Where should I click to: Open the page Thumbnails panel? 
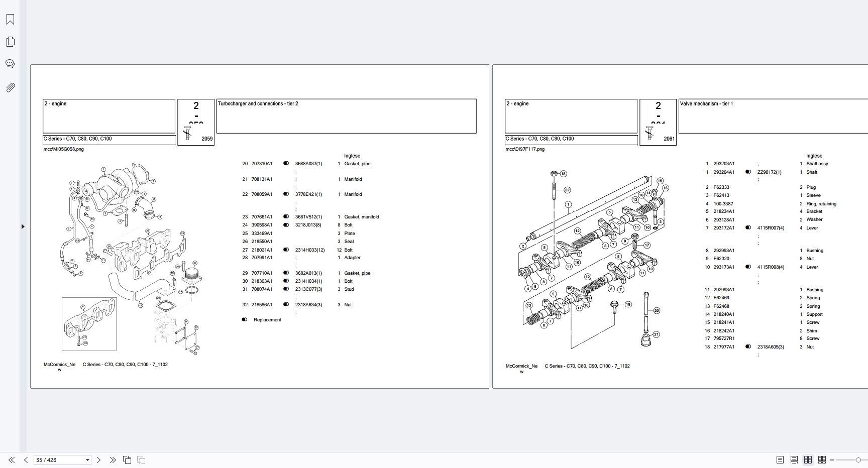click(x=11, y=41)
